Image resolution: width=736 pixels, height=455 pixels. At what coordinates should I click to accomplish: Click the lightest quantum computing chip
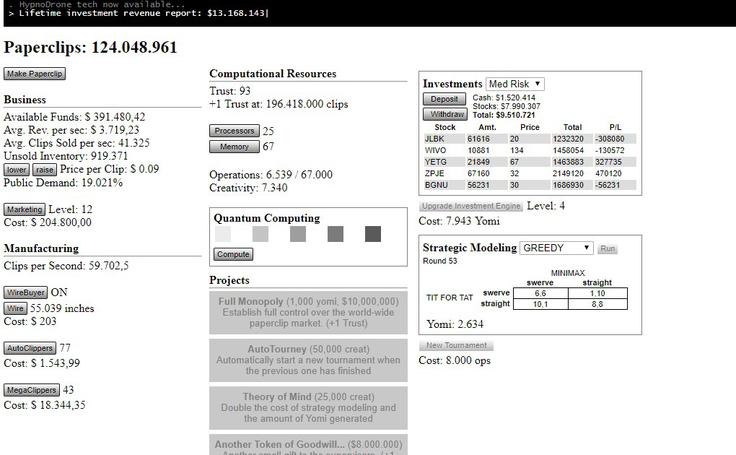tap(223, 234)
